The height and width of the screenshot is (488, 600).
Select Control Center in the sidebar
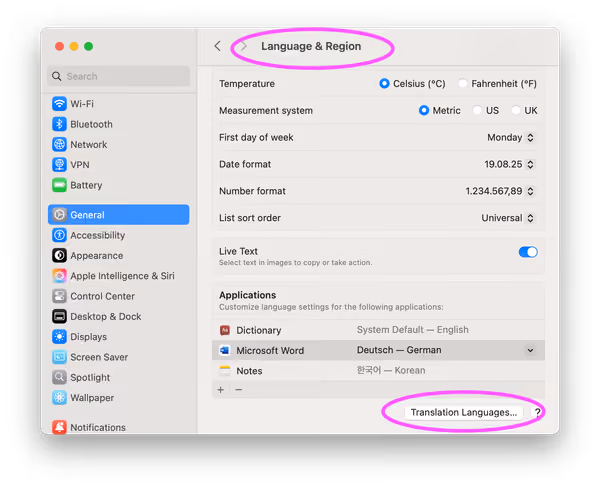[119, 296]
